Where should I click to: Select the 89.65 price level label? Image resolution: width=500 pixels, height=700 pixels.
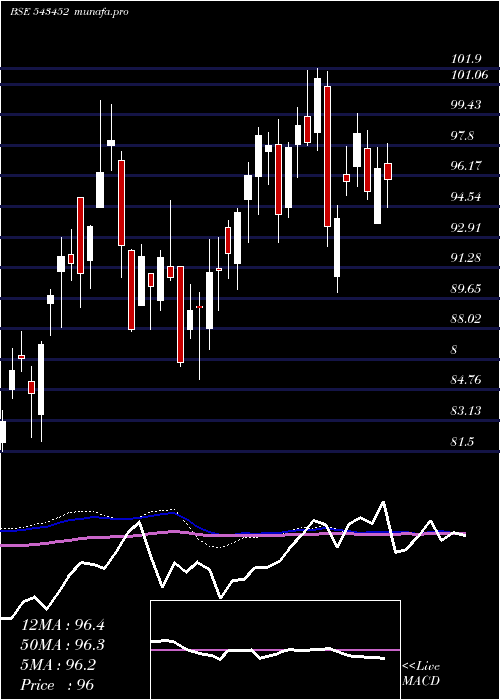(466, 288)
